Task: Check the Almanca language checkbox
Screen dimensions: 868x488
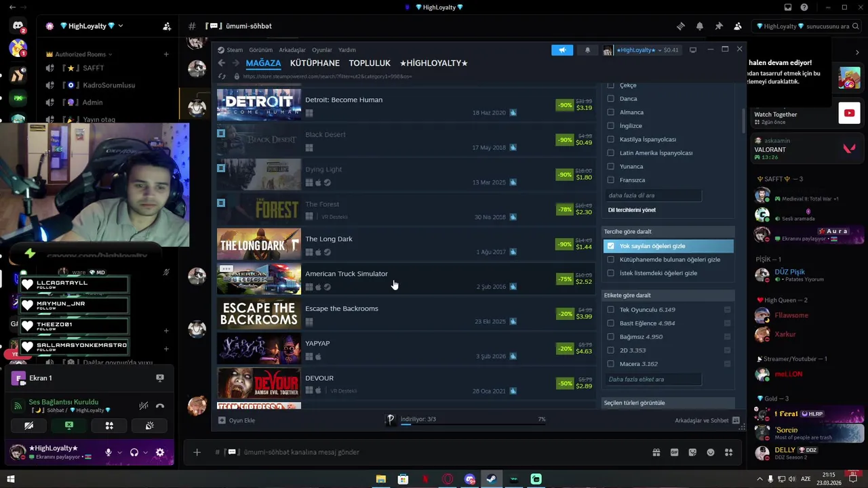Action: click(610, 113)
